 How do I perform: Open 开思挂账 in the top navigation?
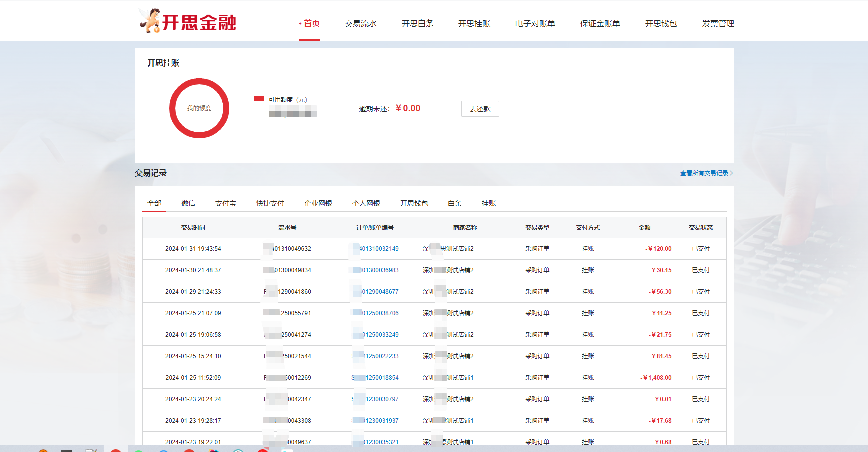[474, 24]
